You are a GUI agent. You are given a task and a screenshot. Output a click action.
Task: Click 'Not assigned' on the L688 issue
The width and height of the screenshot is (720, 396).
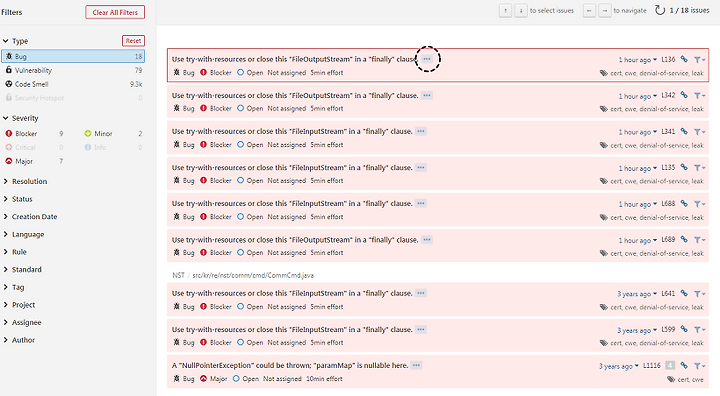pos(287,217)
